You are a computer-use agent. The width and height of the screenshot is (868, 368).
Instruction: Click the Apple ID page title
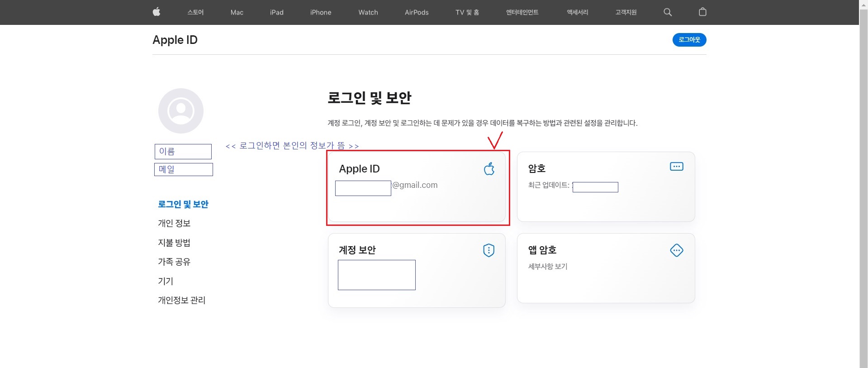(x=175, y=40)
